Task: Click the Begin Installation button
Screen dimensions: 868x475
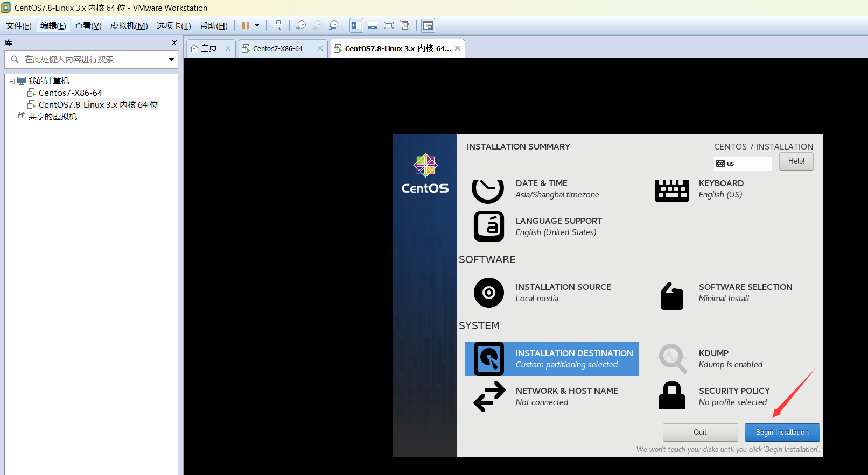Action: pyautogui.click(x=782, y=433)
